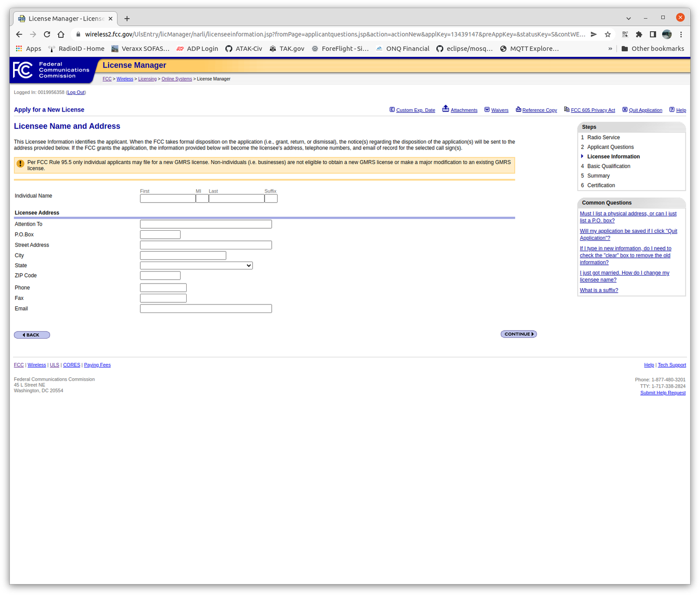Switch to the License Manager browser tab
This screenshot has height=595, width=700.
point(64,18)
